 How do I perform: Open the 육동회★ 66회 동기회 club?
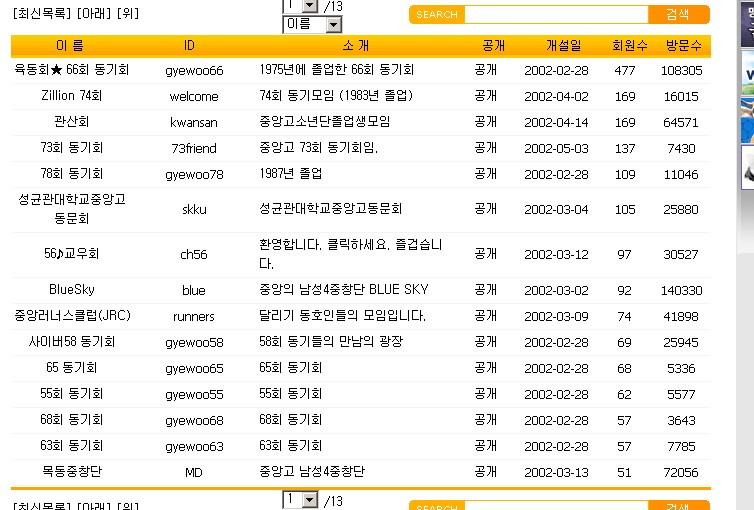(71, 71)
